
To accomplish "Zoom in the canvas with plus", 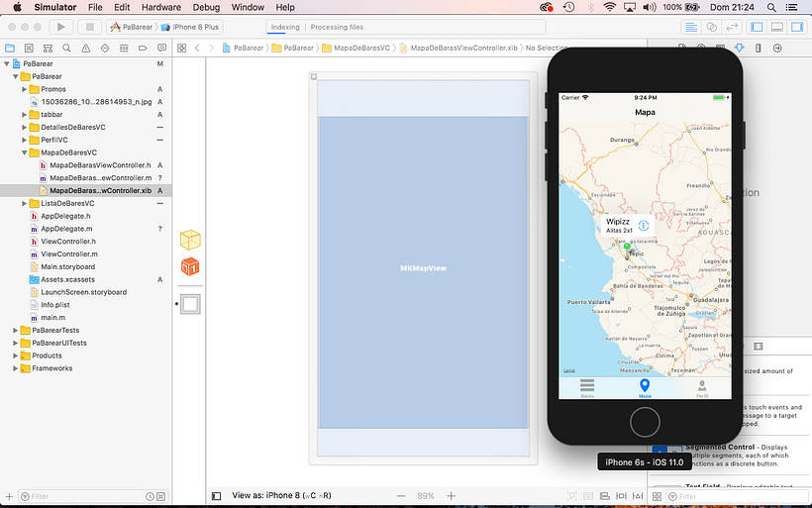I will (451, 496).
